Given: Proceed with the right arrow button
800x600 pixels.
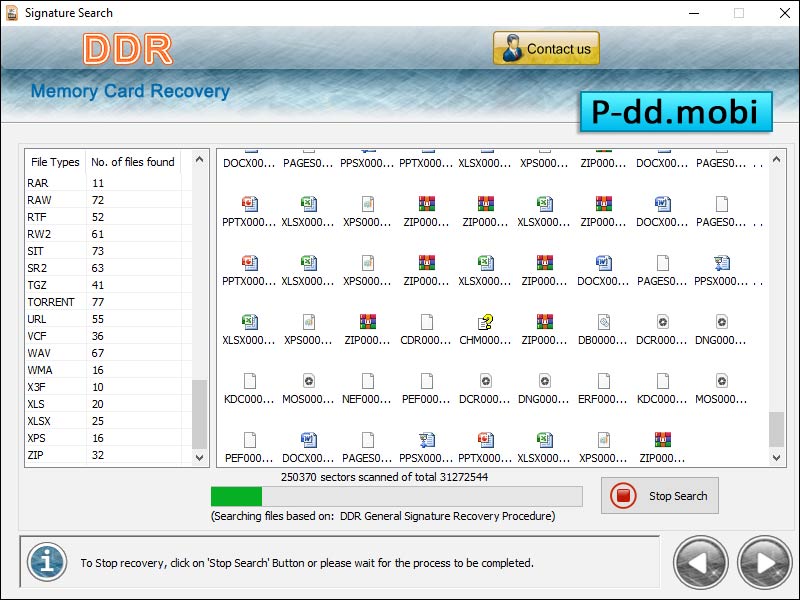Looking at the screenshot, I should [764, 563].
